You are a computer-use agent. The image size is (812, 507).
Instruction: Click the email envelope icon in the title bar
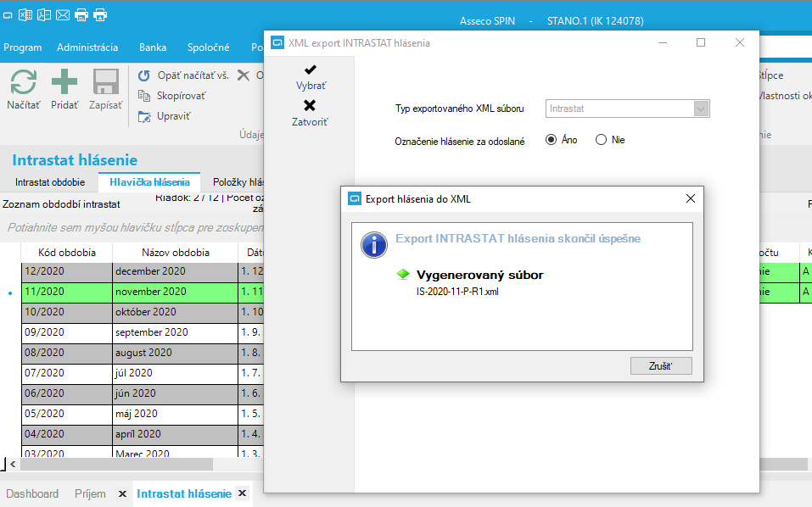click(63, 15)
